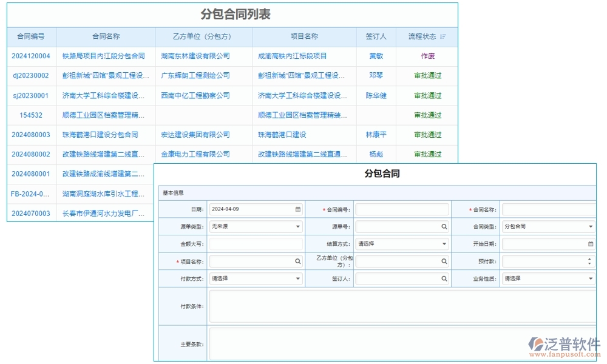
Task: Click the 签订人 search magnifier icon
Action: [x=443, y=278]
